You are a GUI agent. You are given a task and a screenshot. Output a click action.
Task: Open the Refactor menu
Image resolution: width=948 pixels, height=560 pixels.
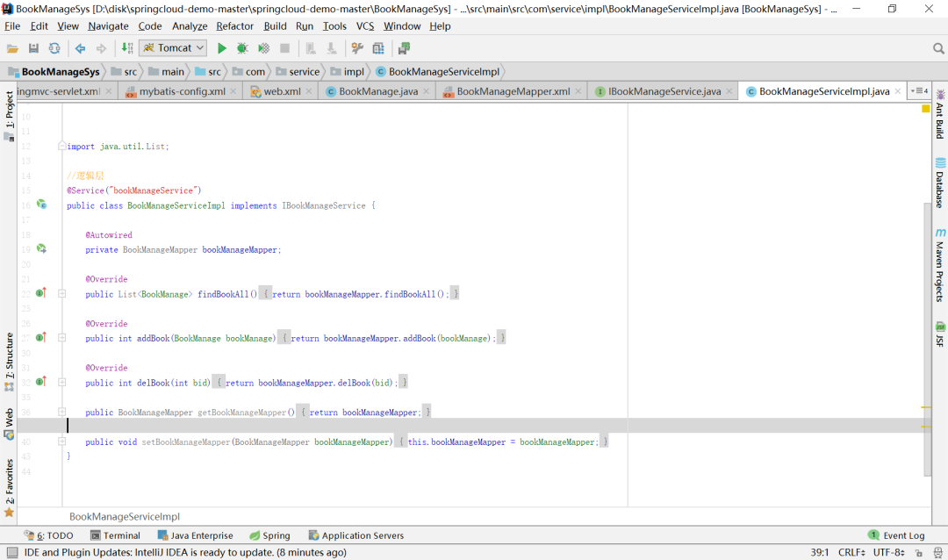pos(234,26)
